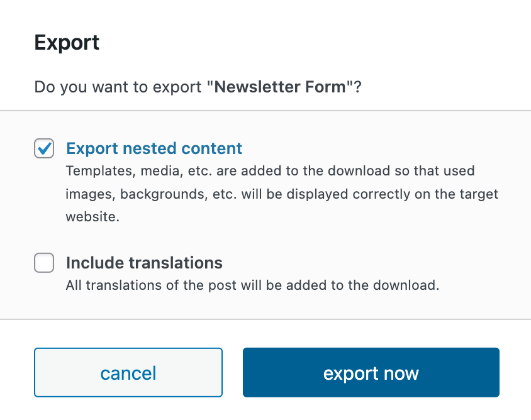531x420 pixels.
Task: Click the blue Export nested content label
Action: point(154,148)
